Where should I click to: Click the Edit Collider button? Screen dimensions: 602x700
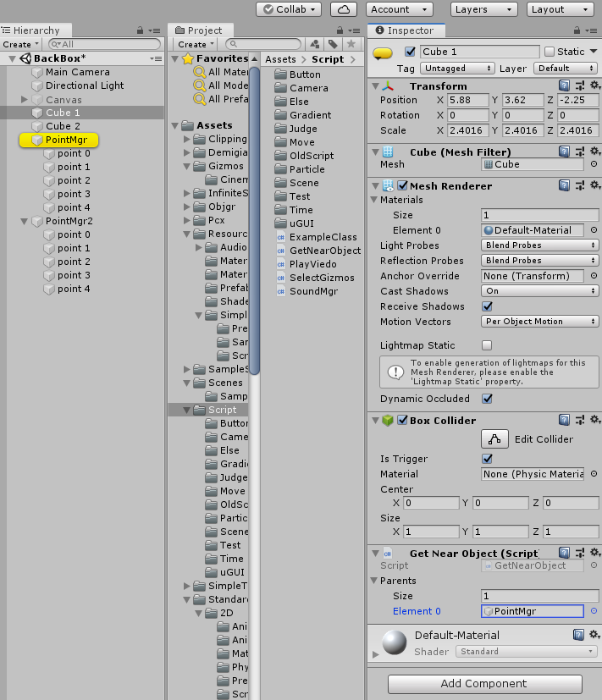pos(494,438)
